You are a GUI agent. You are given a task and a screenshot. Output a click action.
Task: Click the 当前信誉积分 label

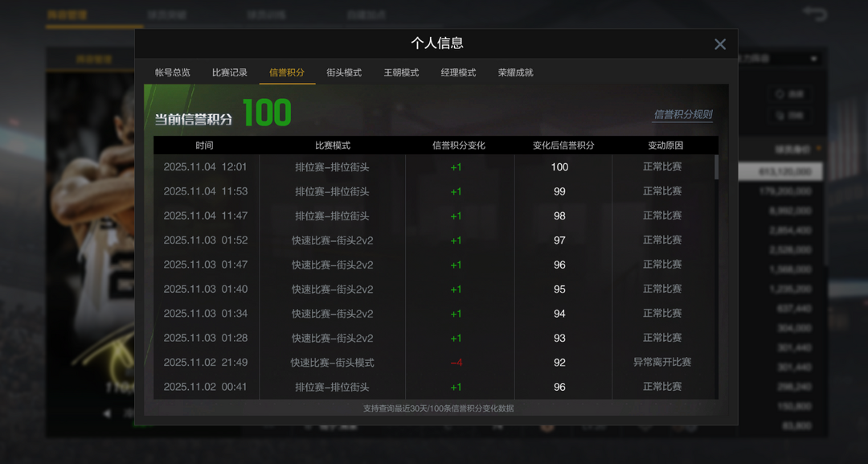193,119
